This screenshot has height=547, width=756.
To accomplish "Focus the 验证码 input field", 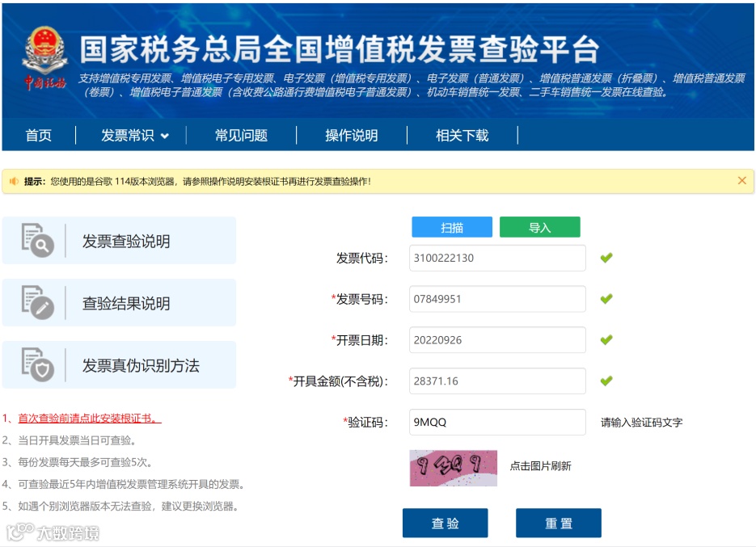I will click(x=497, y=423).
